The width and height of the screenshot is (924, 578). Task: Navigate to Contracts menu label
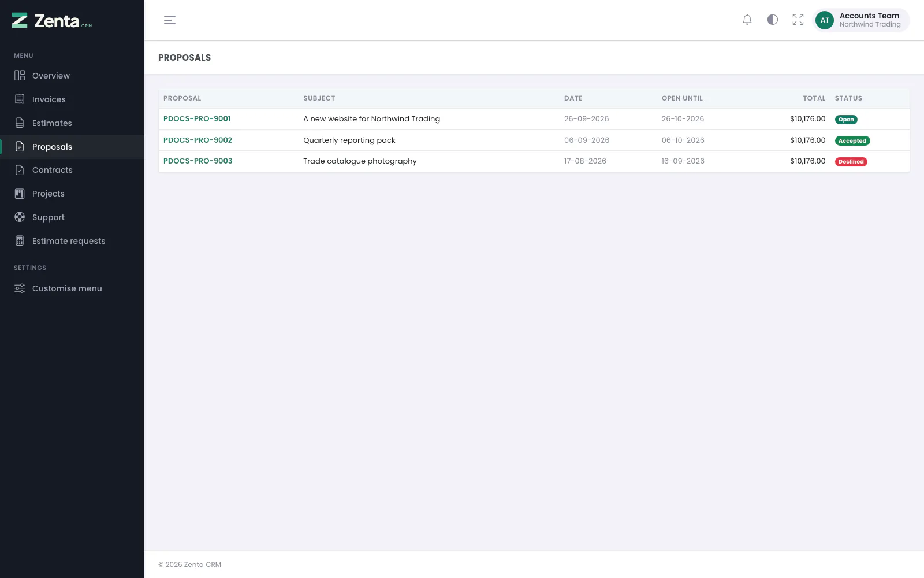click(x=53, y=170)
